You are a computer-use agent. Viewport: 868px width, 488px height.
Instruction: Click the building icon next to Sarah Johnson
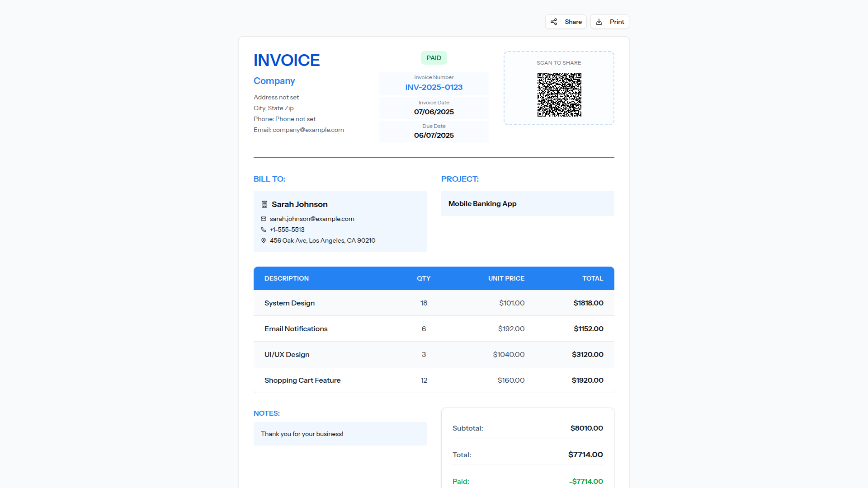[264, 204]
